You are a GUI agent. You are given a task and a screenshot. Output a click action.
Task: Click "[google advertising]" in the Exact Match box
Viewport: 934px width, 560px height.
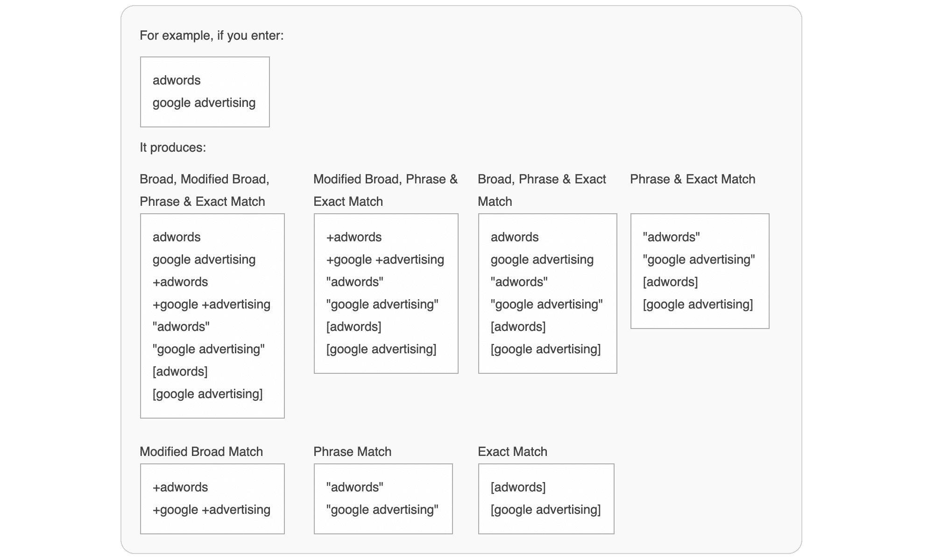[545, 510]
